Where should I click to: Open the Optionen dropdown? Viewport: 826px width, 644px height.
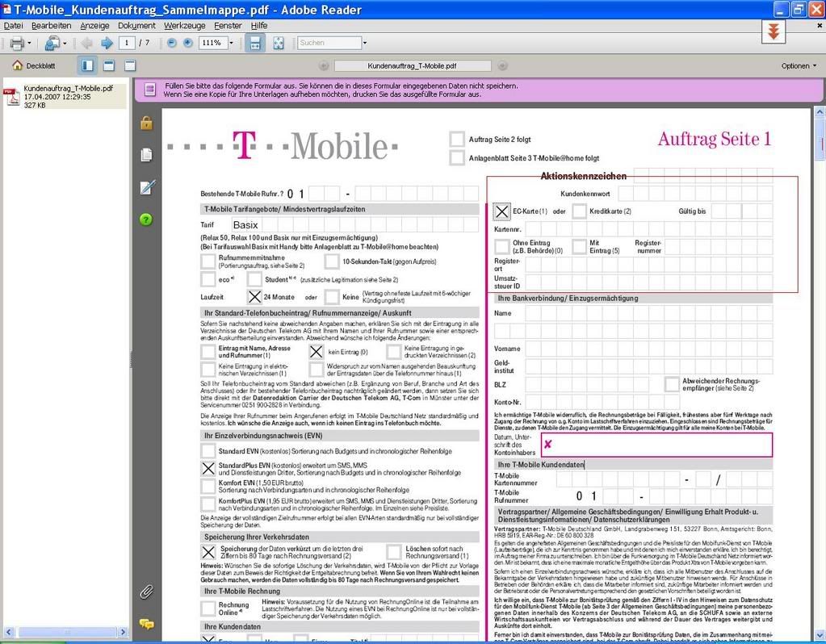point(799,66)
